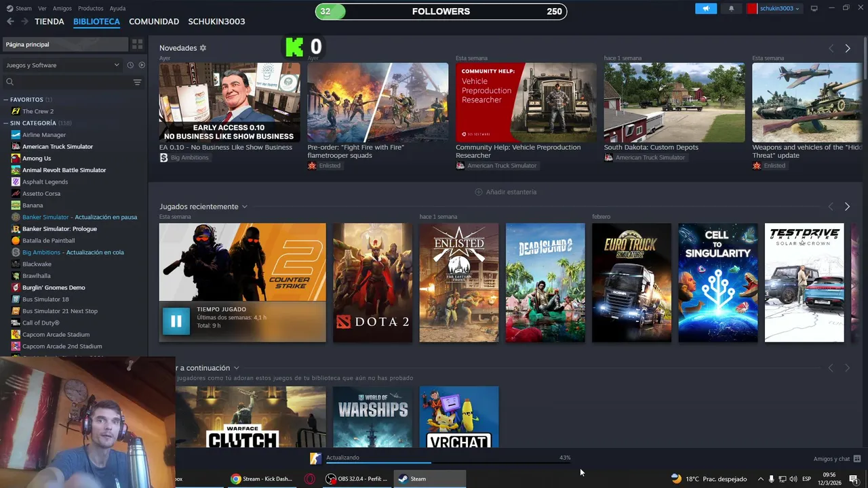Image resolution: width=868 pixels, height=488 pixels.
Task: Click Among Us icon in library list
Action: [16, 158]
